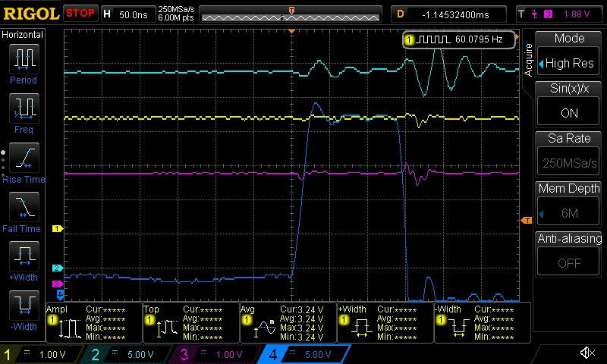Viewport: 607px width, 364px height.
Task: Select the channel 3 tab
Action: [x=215, y=354]
